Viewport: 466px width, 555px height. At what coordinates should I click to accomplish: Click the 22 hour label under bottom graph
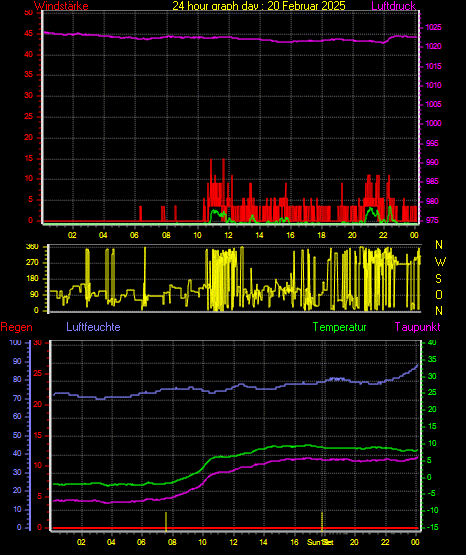tap(385, 542)
